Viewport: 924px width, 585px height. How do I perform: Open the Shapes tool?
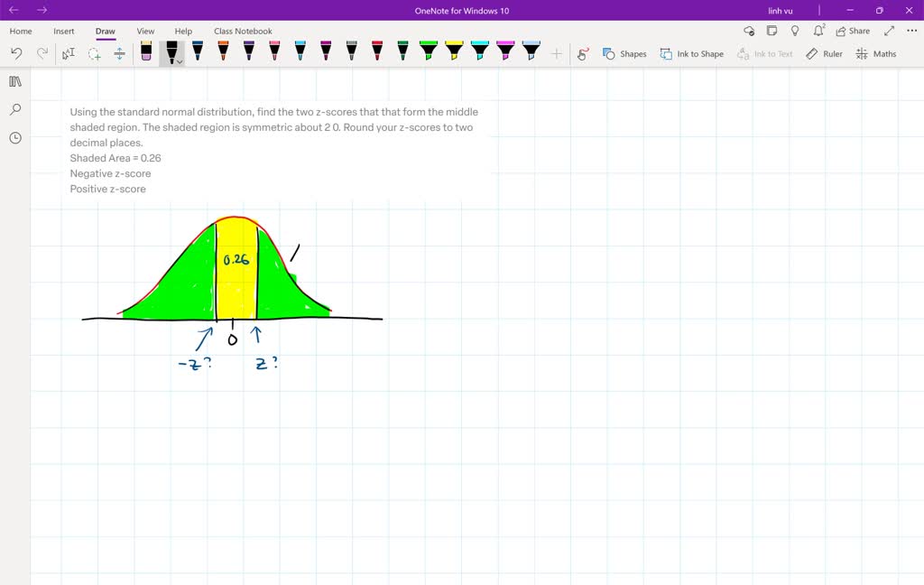tap(624, 53)
